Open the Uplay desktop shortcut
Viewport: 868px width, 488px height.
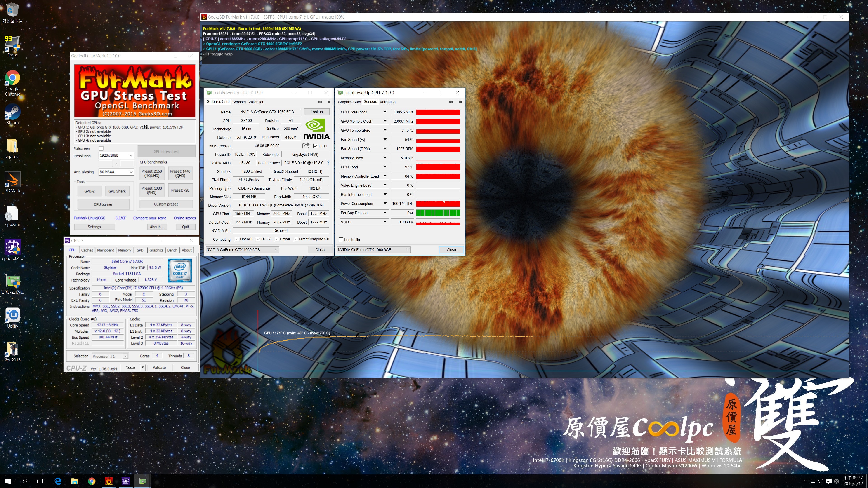point(12,318)
